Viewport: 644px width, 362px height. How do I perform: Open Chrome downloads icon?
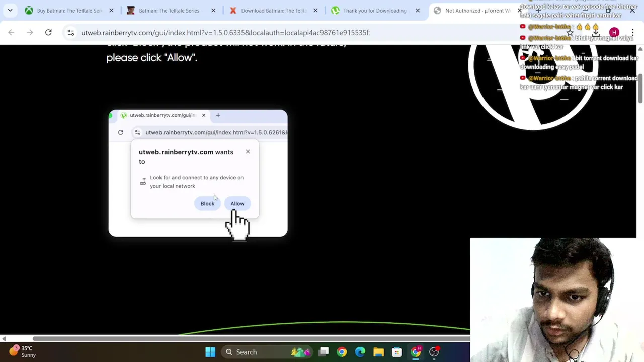coord(596,33)
